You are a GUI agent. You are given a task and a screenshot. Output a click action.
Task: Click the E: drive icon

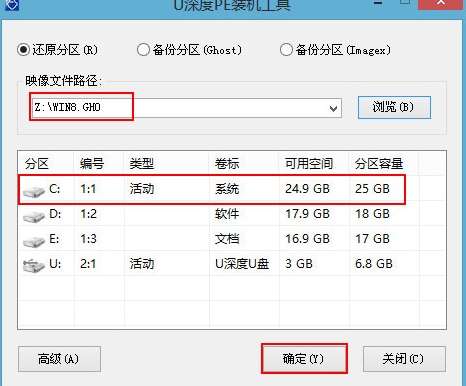34,241
